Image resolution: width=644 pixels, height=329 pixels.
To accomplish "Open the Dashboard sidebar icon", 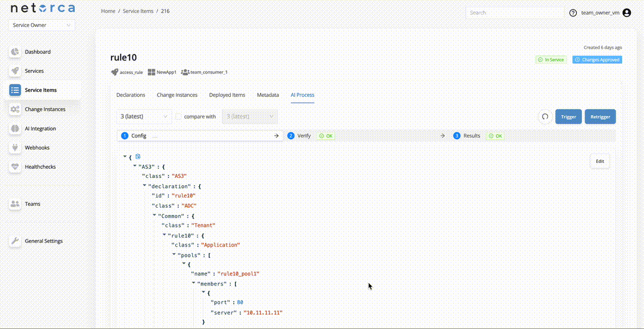I will [x=15, y=52].
